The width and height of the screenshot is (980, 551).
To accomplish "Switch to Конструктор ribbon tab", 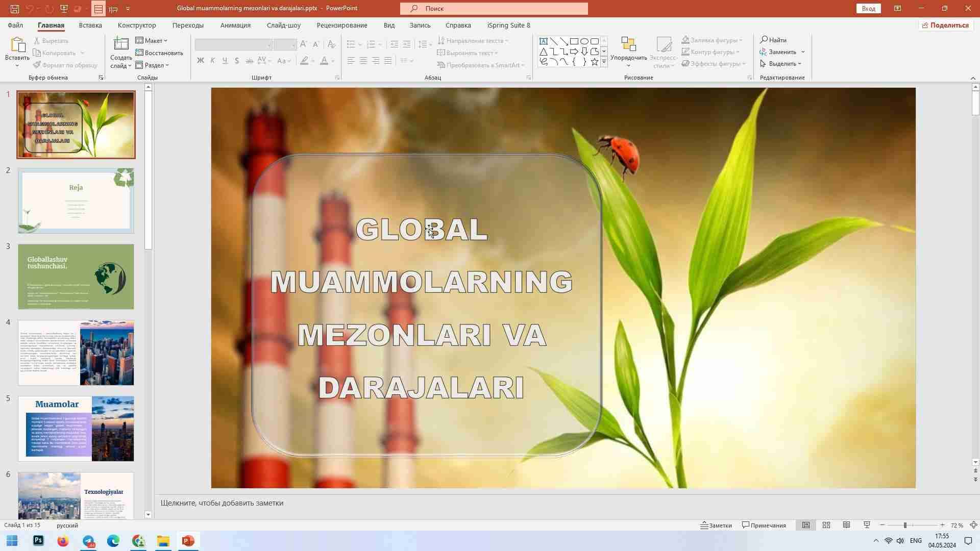I will point(137,25).
